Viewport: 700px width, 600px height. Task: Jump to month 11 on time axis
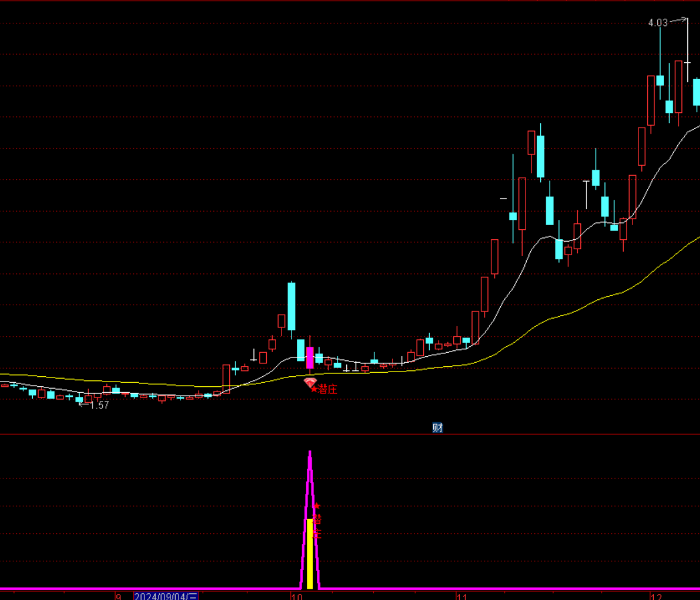pos(461,596)
